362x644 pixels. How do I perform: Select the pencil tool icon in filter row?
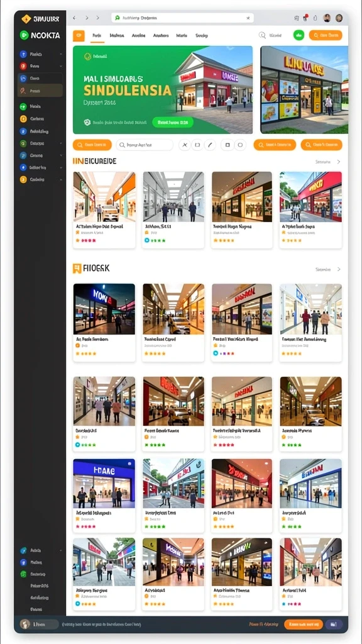pyautogui.click(x=210, y=145)
